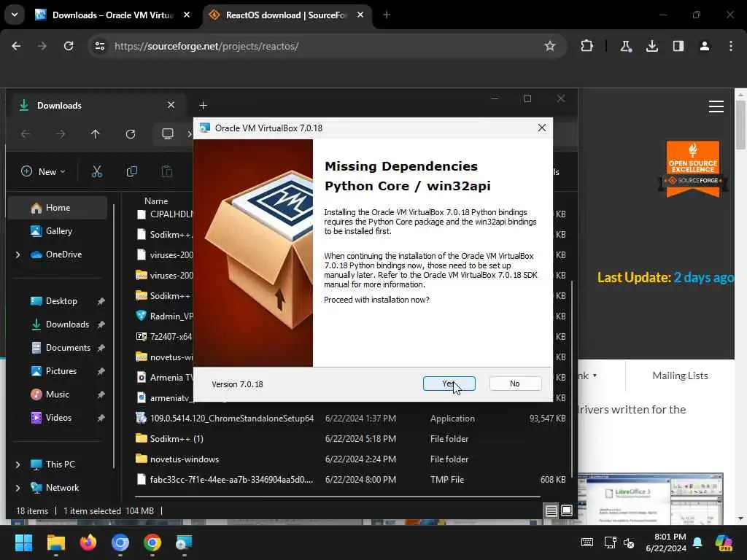
Task: Sort files by the Name column header
Action: click(156, 201)
